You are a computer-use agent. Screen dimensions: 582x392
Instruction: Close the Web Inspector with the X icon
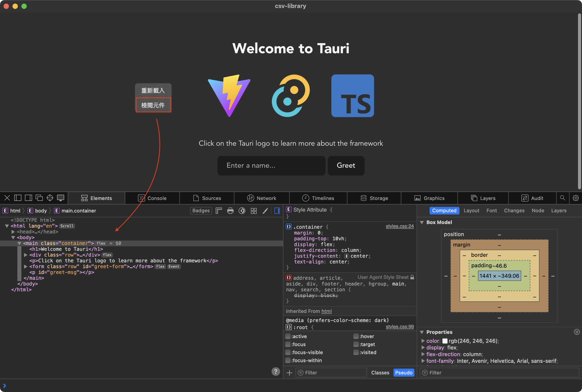pyautogui.click(x=7, y=198)
